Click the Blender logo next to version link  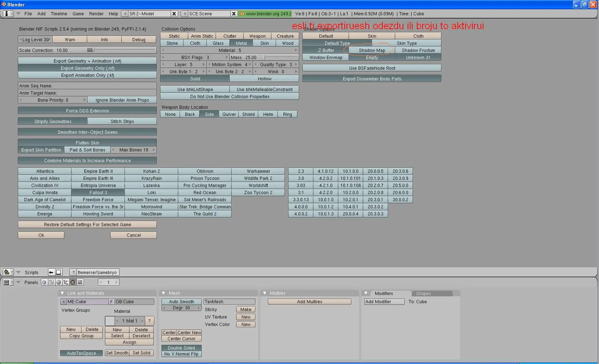coord(242,14)
